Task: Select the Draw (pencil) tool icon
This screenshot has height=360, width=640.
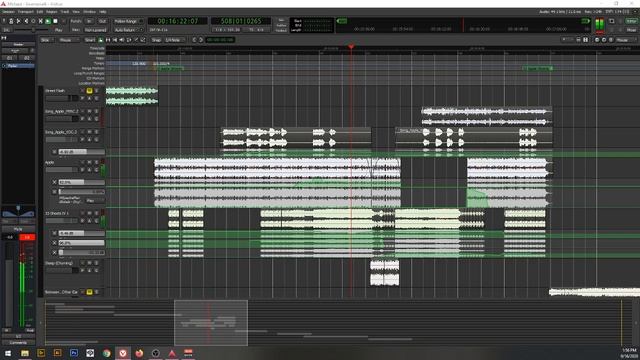Action: 136,40
